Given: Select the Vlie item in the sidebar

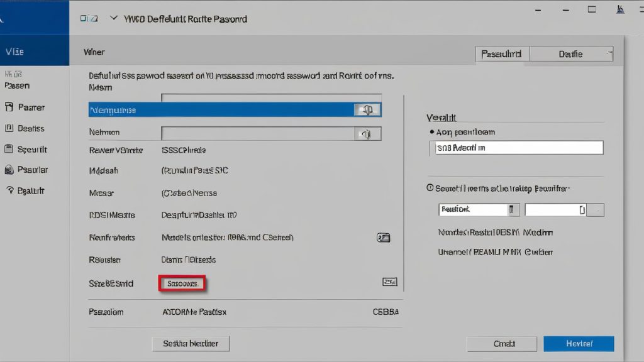Looking at the screenshot, I should (x=16, y=52).
